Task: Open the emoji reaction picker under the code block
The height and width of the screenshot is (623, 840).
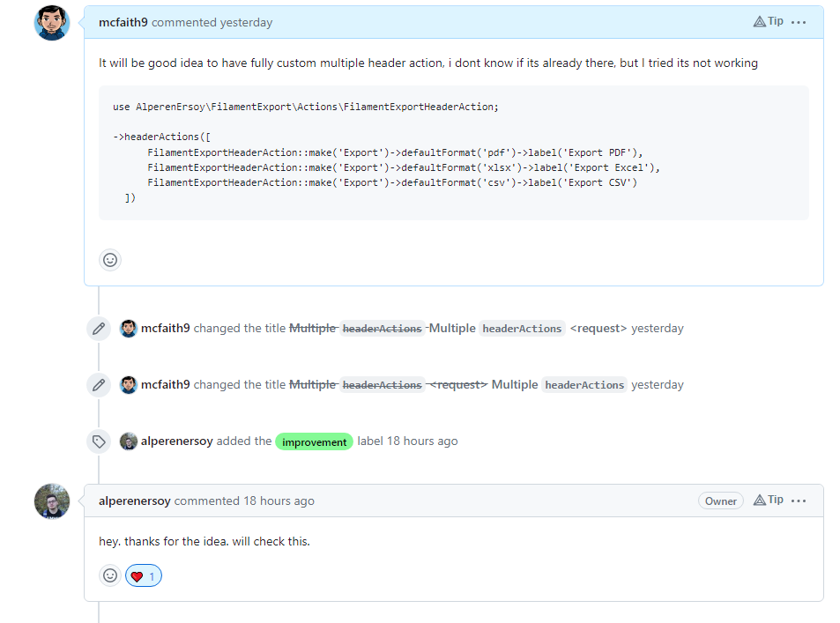Action: click(x=110, y=260)
